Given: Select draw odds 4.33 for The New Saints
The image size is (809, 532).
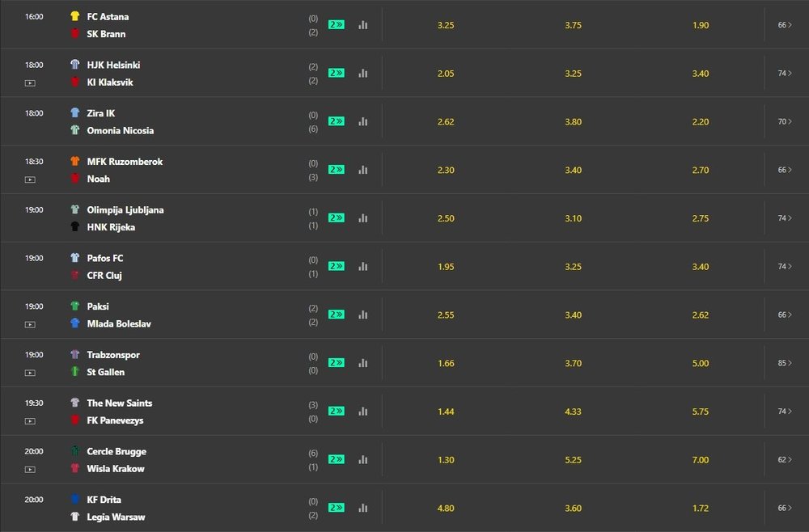Looking at the screenshot, I should (x=574, y=412).
